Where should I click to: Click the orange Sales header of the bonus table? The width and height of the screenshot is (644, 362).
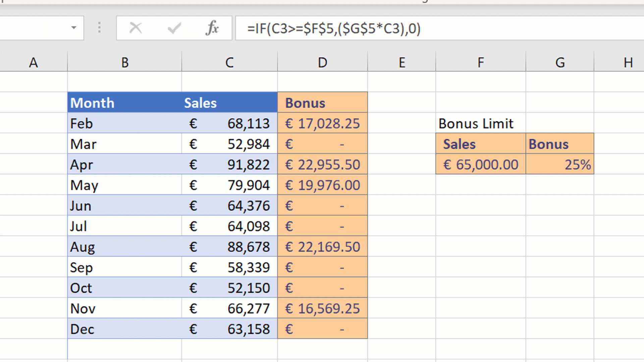[x=481, y=144]
